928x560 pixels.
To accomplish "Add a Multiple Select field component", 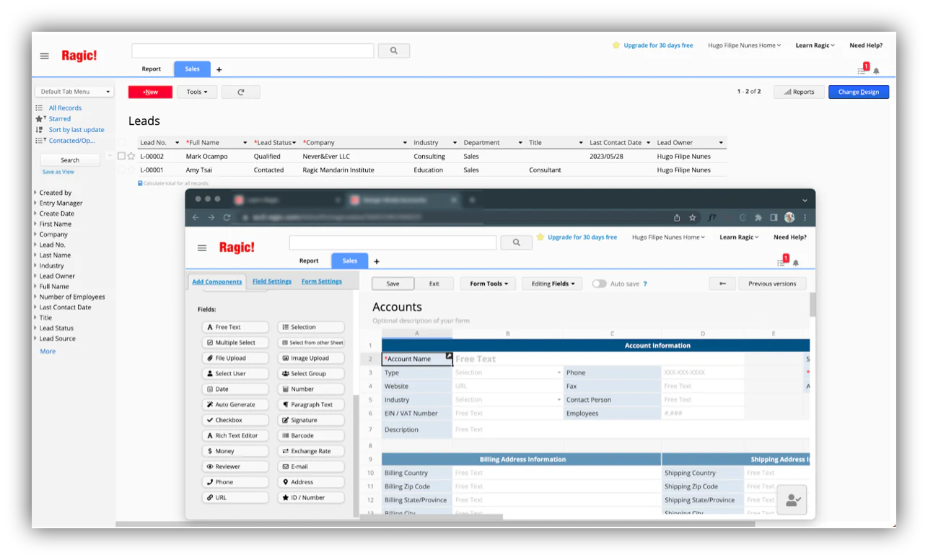I will 235,343.
